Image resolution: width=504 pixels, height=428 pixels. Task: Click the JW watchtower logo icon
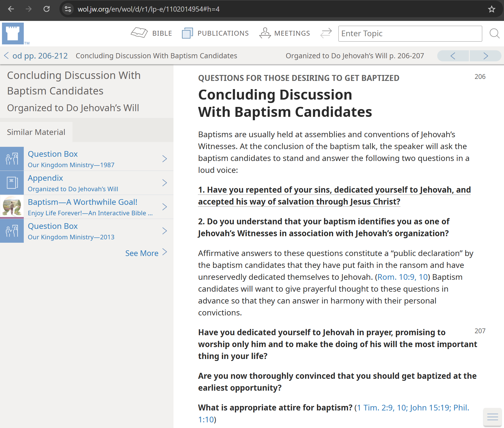(13, 33)
